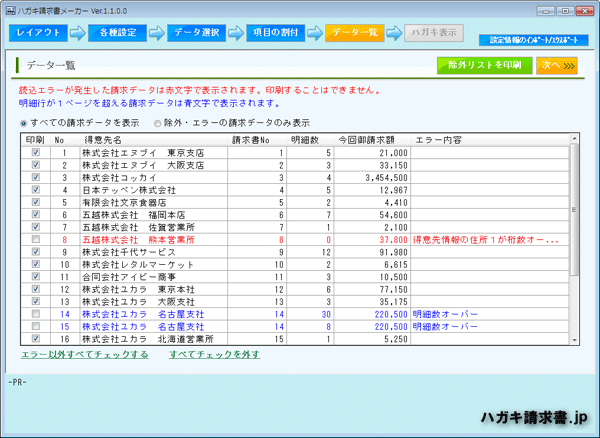
Task: Click the ハガキ請求書.jp logo
Action: (534, 418)
